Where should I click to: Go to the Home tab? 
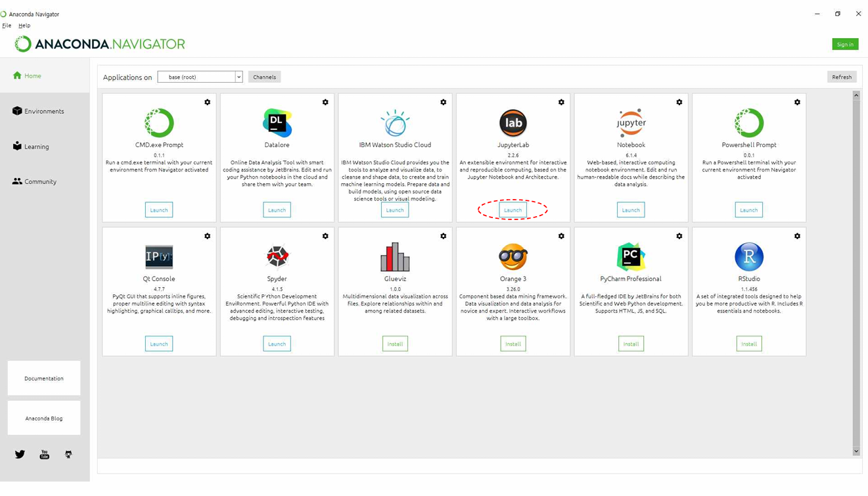[45, 76]
